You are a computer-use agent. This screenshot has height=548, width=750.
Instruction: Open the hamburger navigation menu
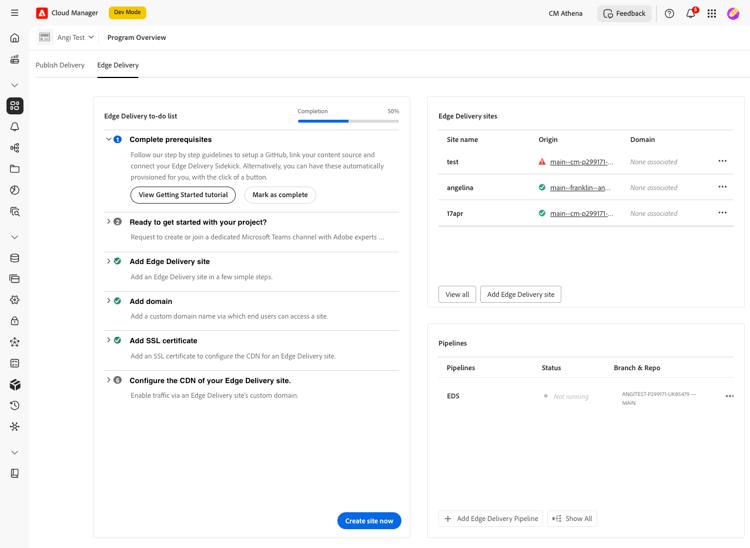15,13
